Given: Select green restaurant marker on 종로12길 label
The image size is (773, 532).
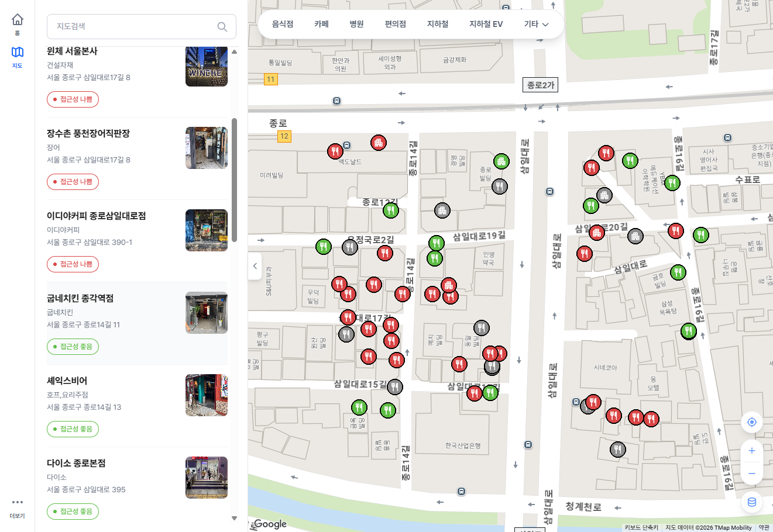Looking at the screenshot, I should click(x=391, y=210).
